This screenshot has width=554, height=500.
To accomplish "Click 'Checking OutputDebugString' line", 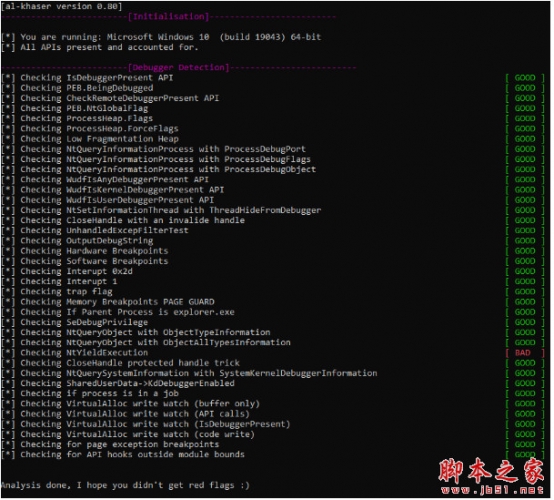I will pos(77,241).
